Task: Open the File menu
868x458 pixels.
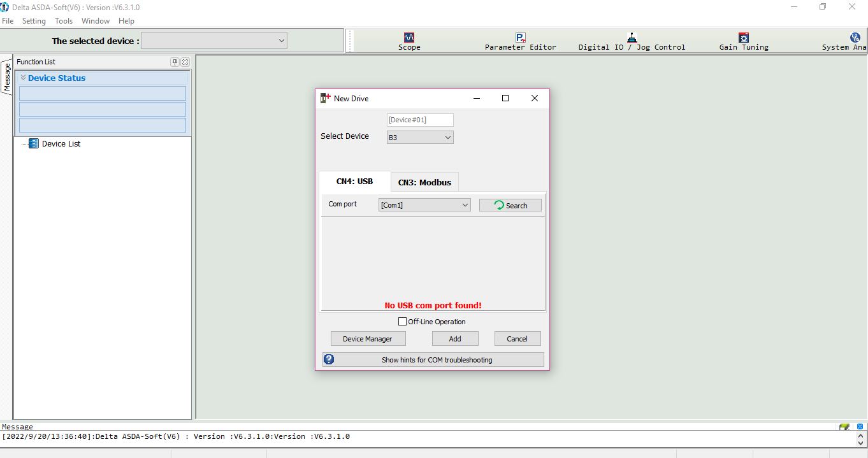Action: point(8,20)
